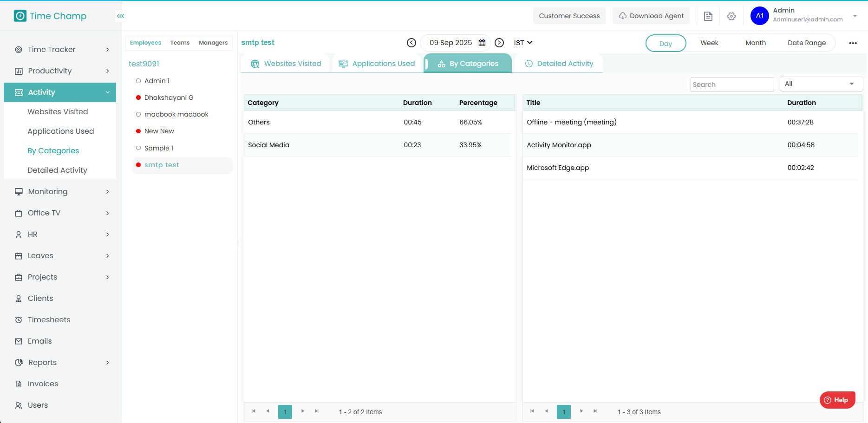Go to next day arrow icon
Screen dimensions: 868x423
point(499,43)
